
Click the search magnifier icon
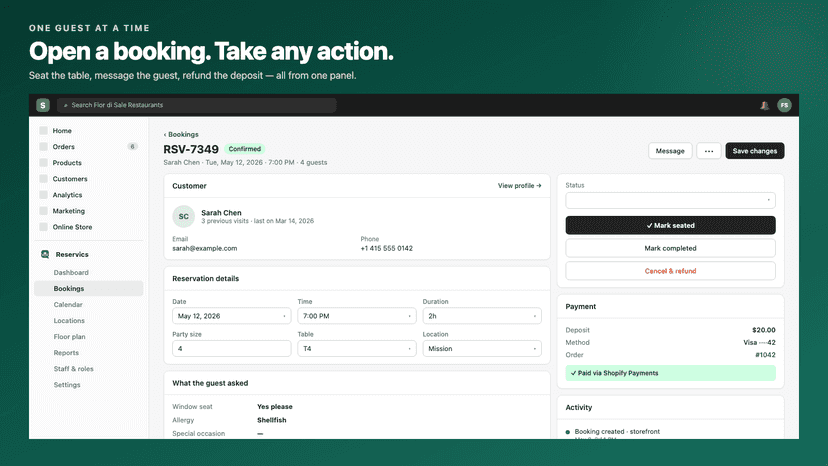pos(65,105)
